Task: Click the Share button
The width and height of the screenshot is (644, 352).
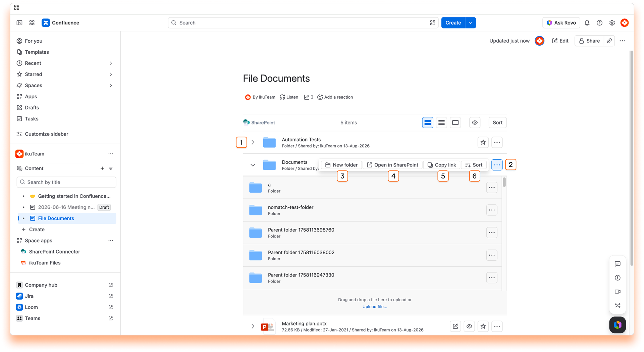Action: (589, 41)
